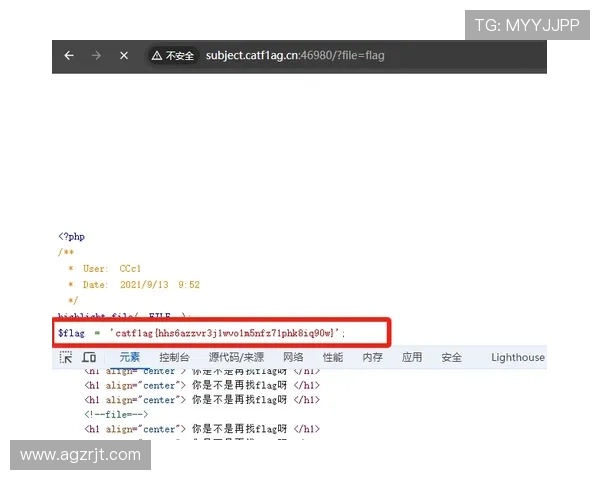Open the 不安全 site security warning
Screen dimensions: 600x480
[x=173, y=56]
